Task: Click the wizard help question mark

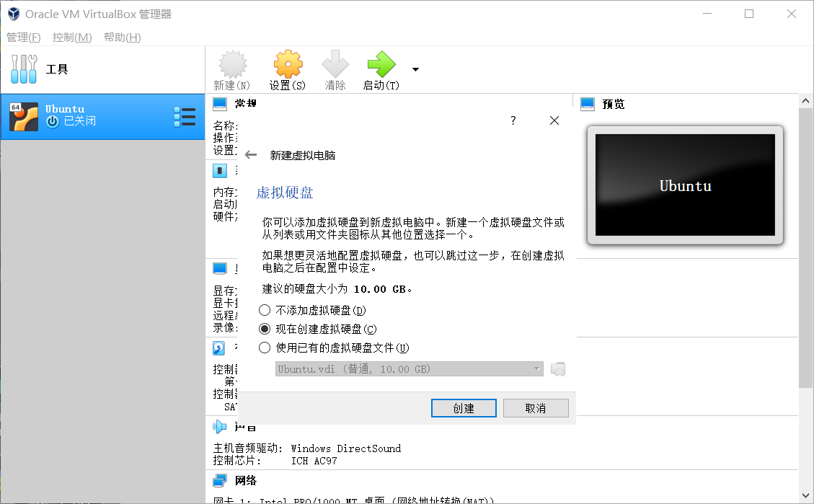Action: tap(513, 120)
